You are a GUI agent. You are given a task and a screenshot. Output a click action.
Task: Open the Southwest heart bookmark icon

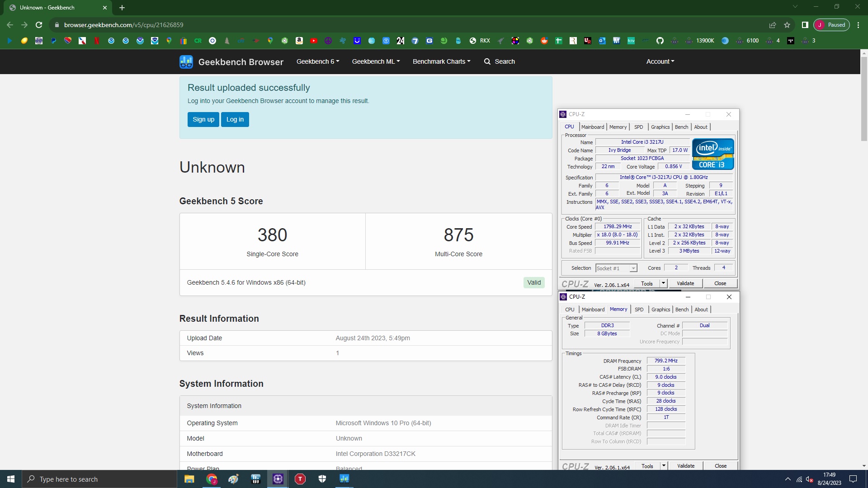click(68, 41)
